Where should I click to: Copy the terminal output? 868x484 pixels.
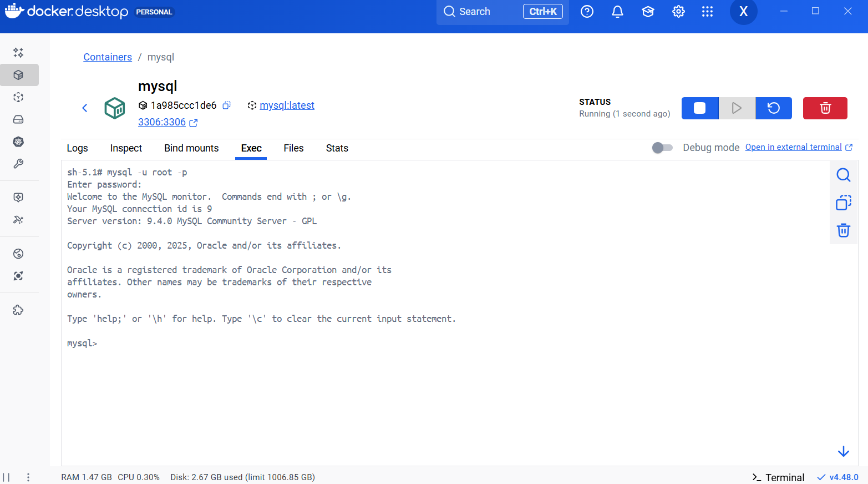844,203
